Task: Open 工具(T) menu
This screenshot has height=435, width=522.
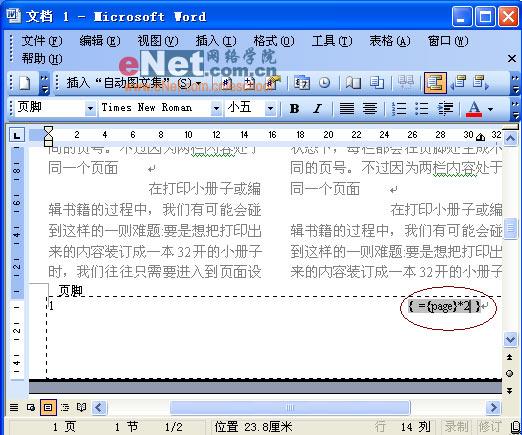Action: (x=332, y=41)
